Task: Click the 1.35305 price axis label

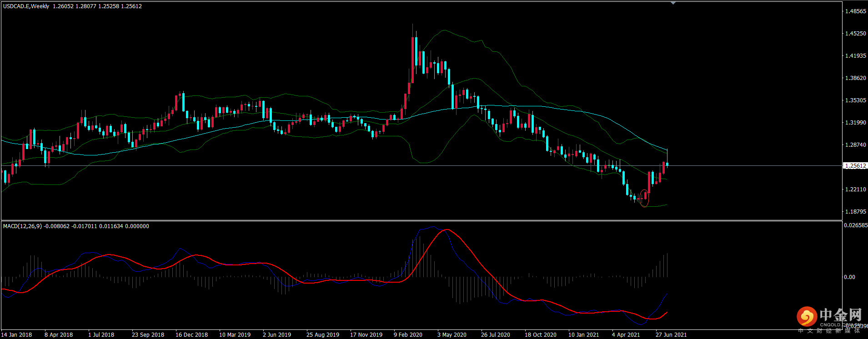Action: click(x=855, y=100)
